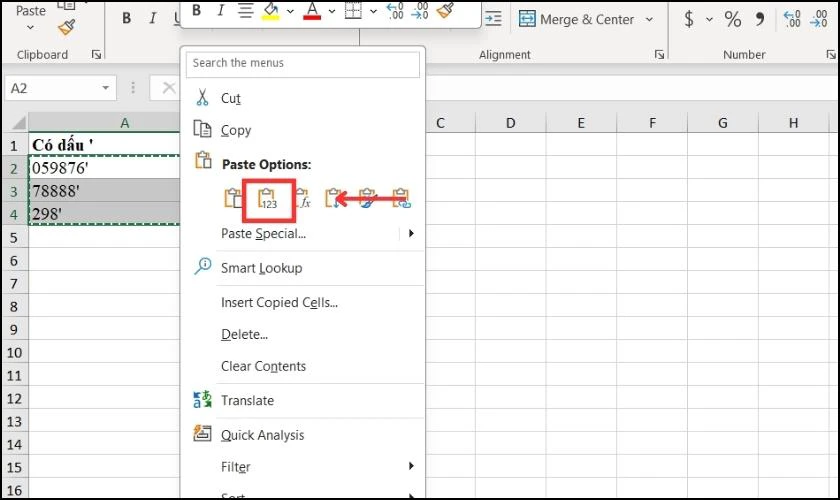
Task: Click the mini toolbar Format Painter brush
Action: (445, 10)
